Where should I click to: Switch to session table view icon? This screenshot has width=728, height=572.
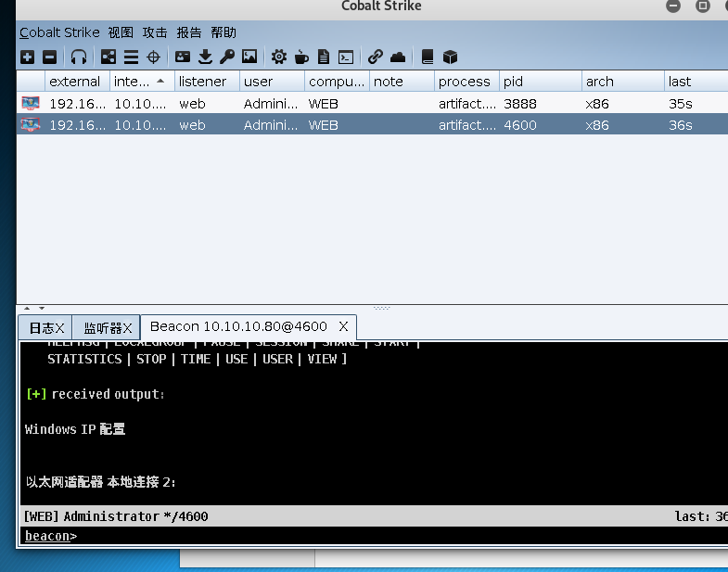131,57
